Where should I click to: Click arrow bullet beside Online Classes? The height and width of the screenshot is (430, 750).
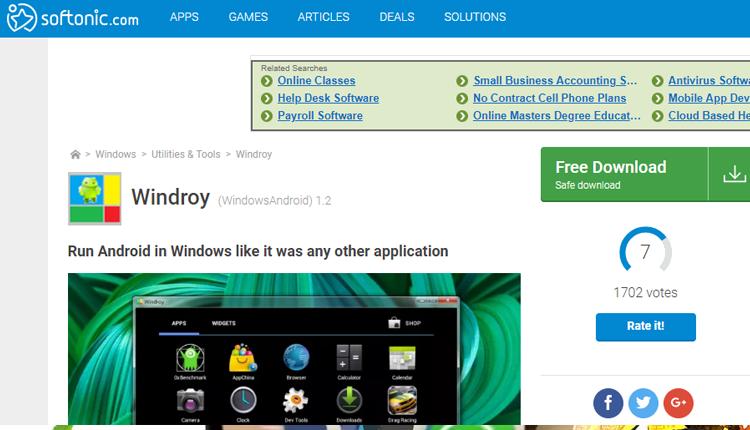click(266, 81)
